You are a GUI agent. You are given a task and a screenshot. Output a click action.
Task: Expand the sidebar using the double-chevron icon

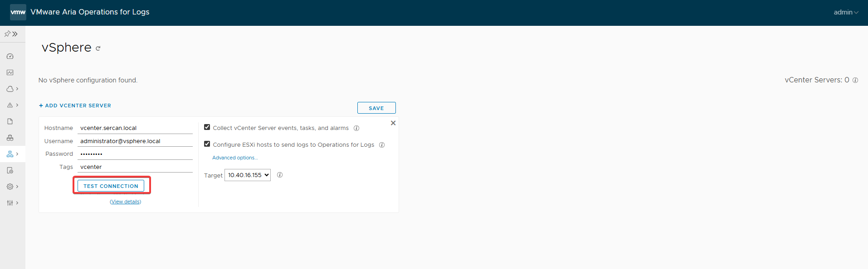[x=15, y=34]
